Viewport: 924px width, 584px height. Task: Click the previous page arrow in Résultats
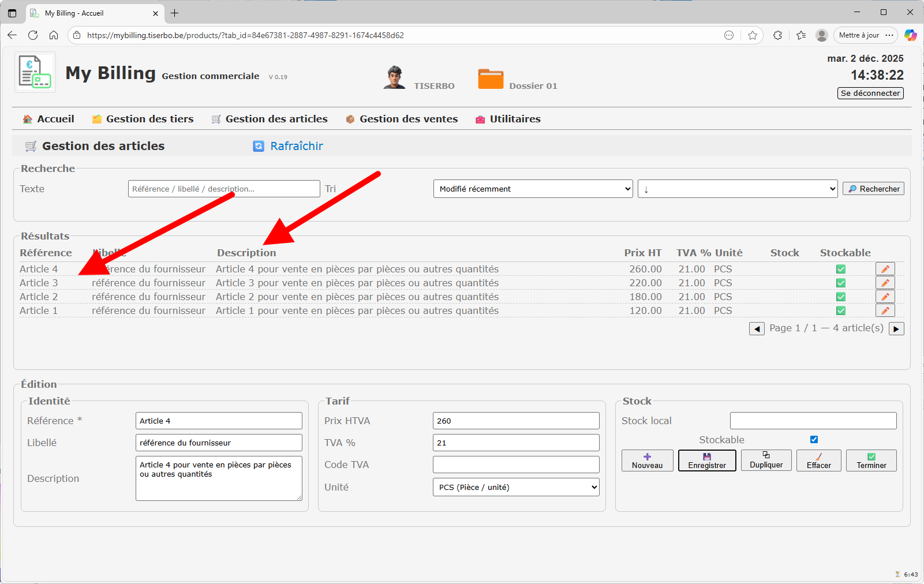click(x=757, y=328)
